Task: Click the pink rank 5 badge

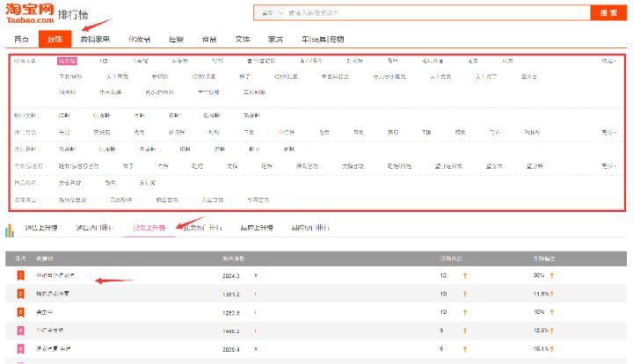Action: click(19, 348)
